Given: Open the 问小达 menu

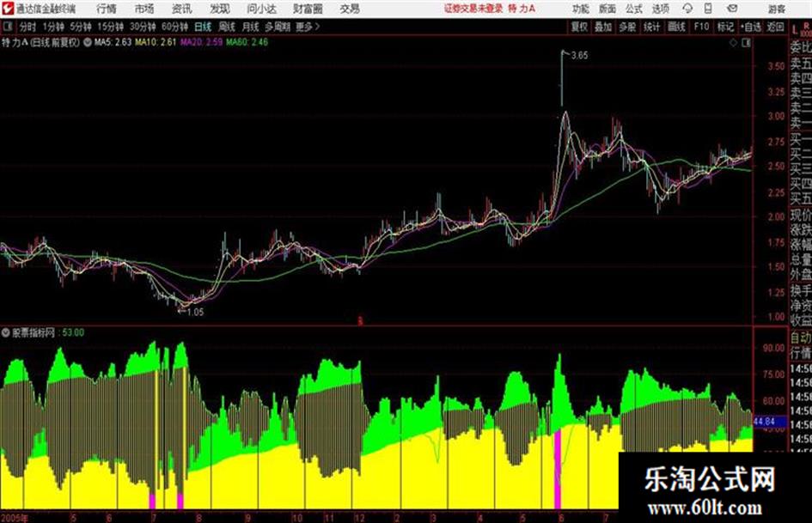Looking at the screenshot, I should point(261,9).
